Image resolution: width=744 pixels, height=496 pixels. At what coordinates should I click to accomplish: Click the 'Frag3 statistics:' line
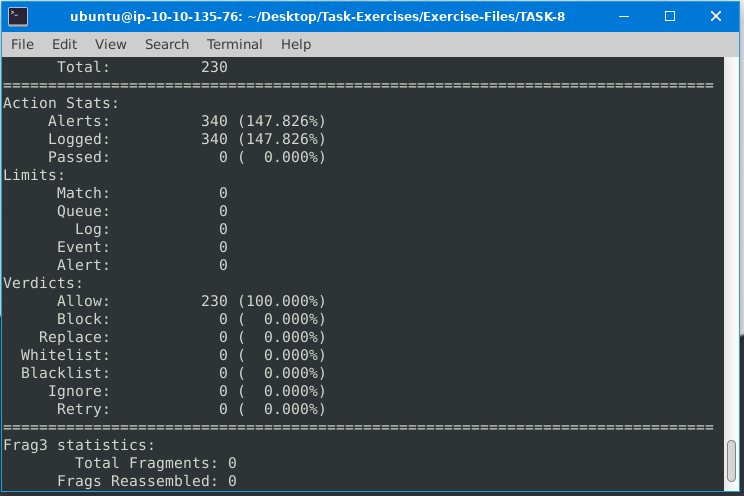(x=79, y=445)
